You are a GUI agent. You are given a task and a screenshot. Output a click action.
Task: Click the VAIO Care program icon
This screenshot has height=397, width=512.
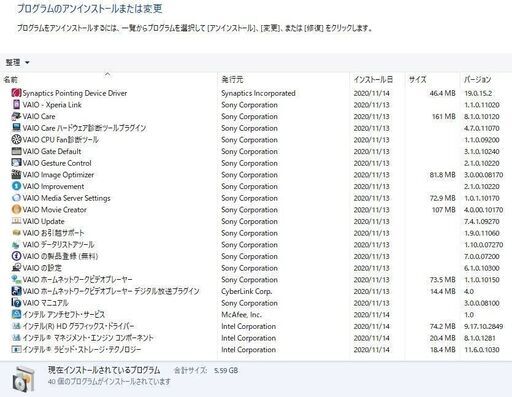point(16,116)
